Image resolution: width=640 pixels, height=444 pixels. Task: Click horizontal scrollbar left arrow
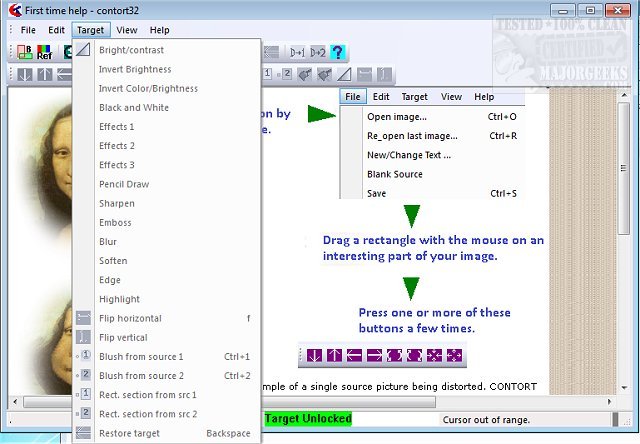(15, 402)
